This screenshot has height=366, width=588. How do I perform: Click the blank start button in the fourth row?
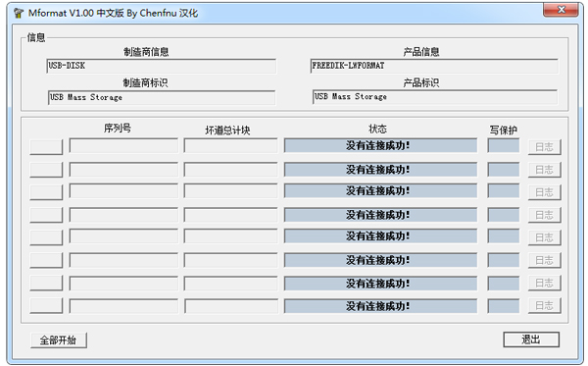[x=46, y=215]
